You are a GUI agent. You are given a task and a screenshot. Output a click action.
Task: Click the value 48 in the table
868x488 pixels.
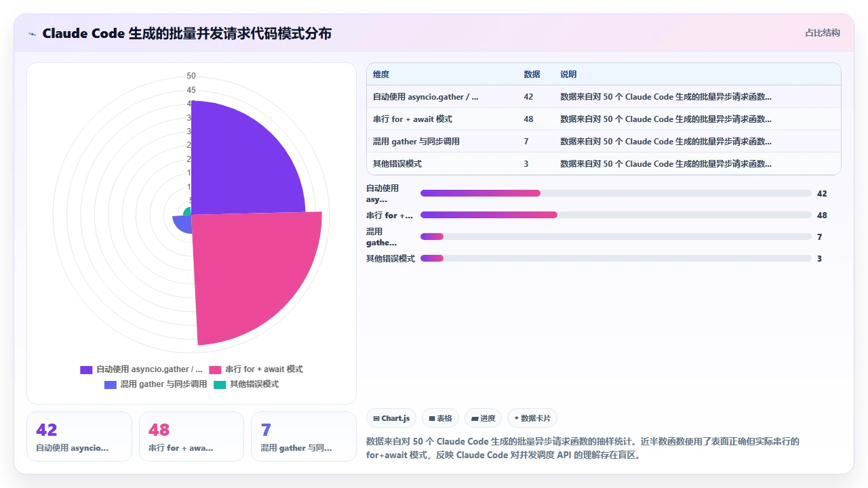(x=528, y=119)
